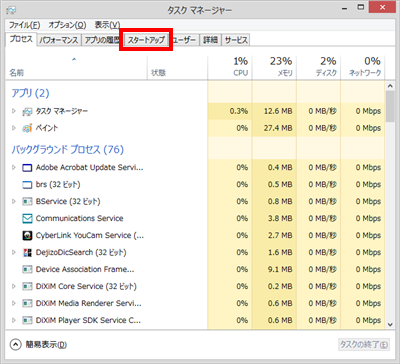Click the DiXiM Media Renderer icon
Image resolution: width=400 pixels, height=364 pixels.
coord(27,303)
